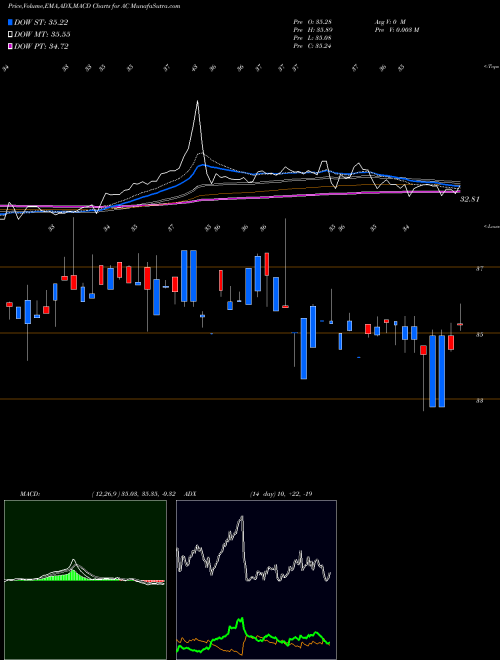Open the green MACD histogram panel

tap(85, 580)
